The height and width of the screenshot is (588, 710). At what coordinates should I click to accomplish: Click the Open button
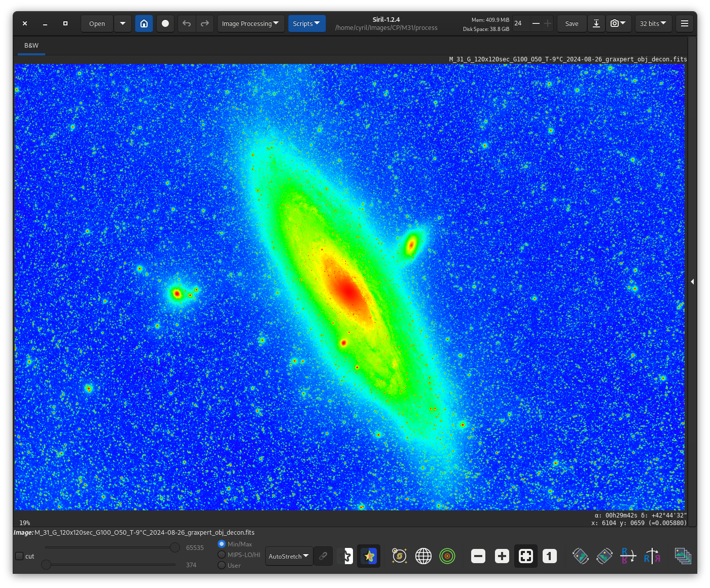(x=97, y=23)
